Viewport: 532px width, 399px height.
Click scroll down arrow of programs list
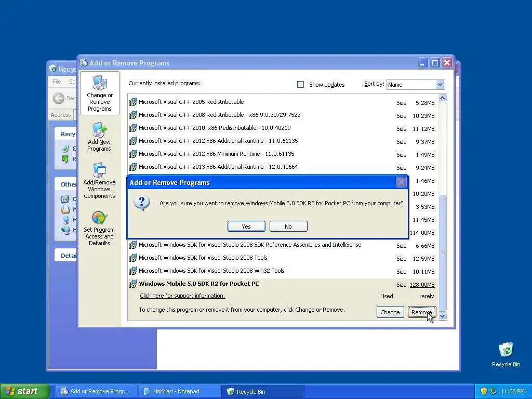[x=442, y=316]
